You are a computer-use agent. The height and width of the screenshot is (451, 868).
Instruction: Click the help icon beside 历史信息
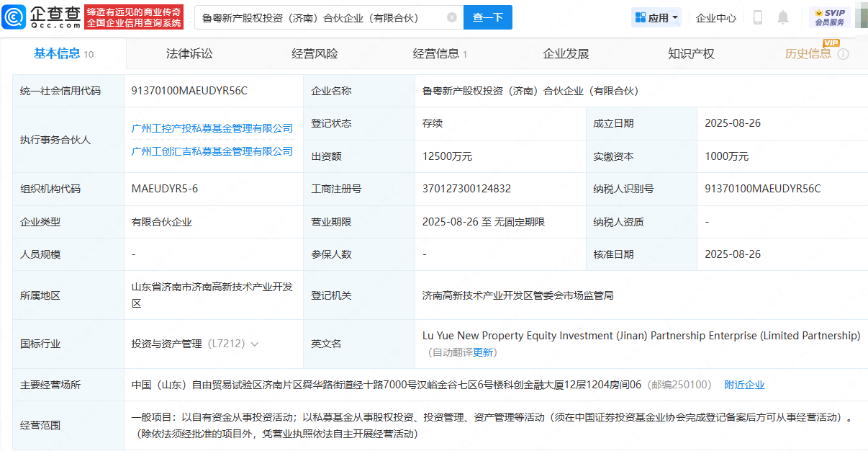(843, 54)
